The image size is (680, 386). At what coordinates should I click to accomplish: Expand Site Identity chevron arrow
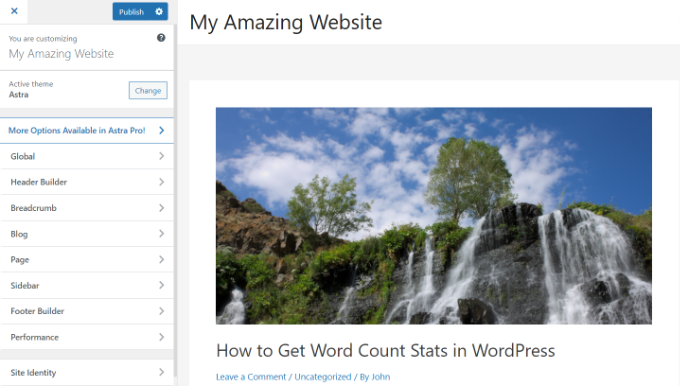161,372
